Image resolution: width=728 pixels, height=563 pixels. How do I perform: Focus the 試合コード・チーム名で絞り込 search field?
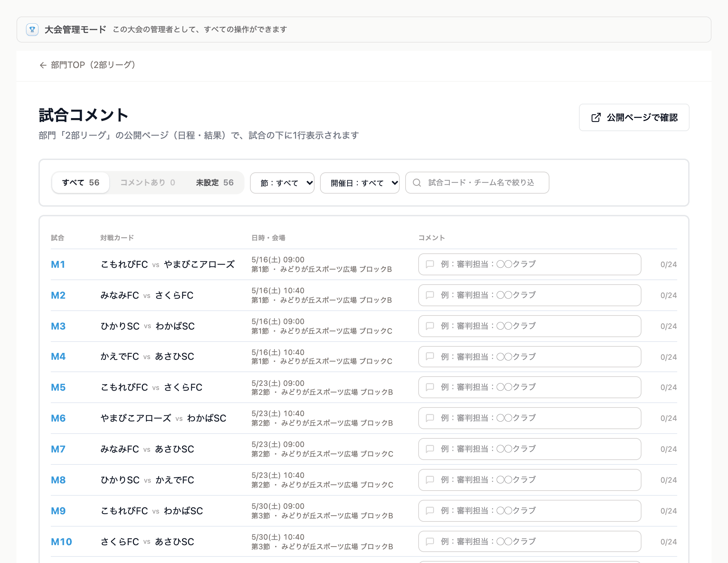click(x=477, y=183)
